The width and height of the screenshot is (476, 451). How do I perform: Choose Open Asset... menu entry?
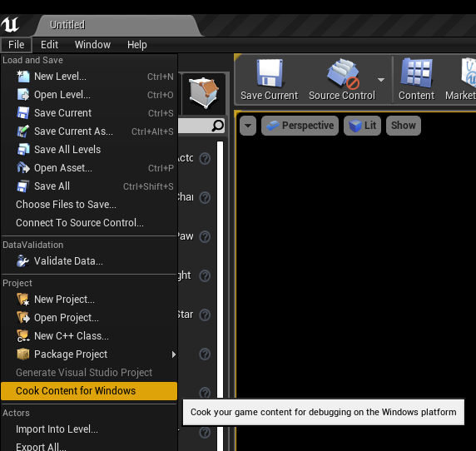[89, 168]
